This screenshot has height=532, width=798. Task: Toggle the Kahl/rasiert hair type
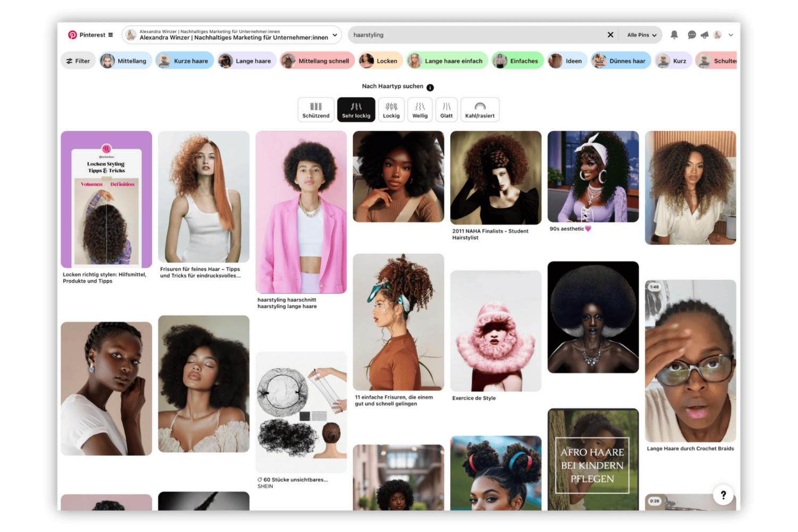click(480, 110)
